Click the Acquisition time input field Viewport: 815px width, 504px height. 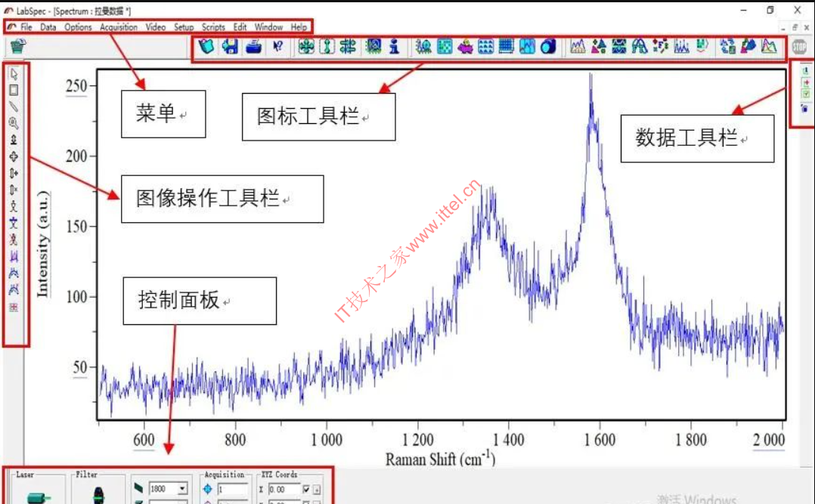coord(232,490)
